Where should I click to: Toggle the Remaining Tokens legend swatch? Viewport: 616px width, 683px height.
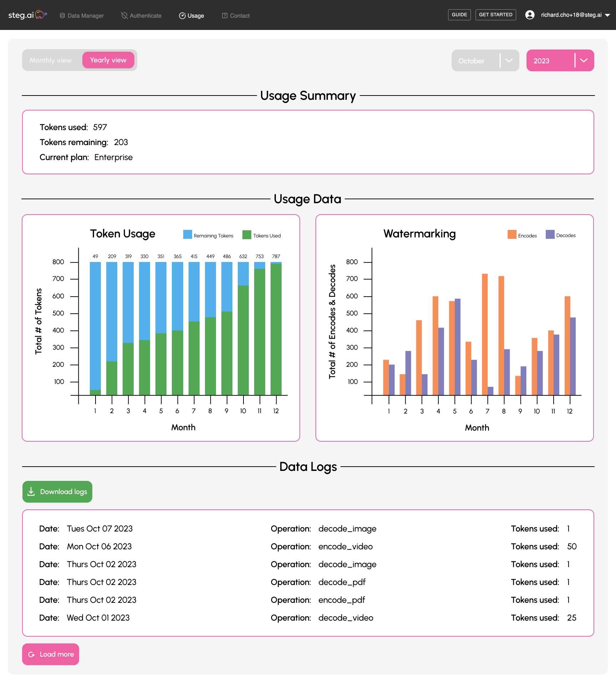coord(188,235)
